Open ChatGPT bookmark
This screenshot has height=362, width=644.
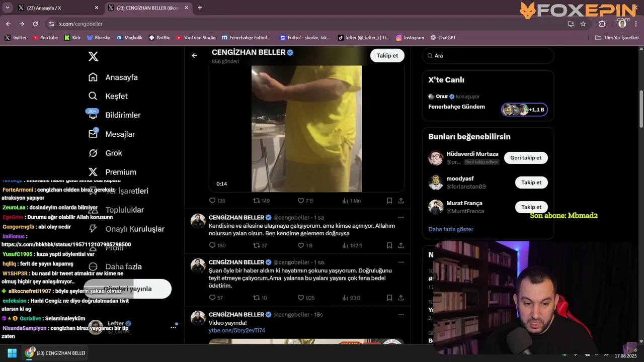tap(443, 38)
